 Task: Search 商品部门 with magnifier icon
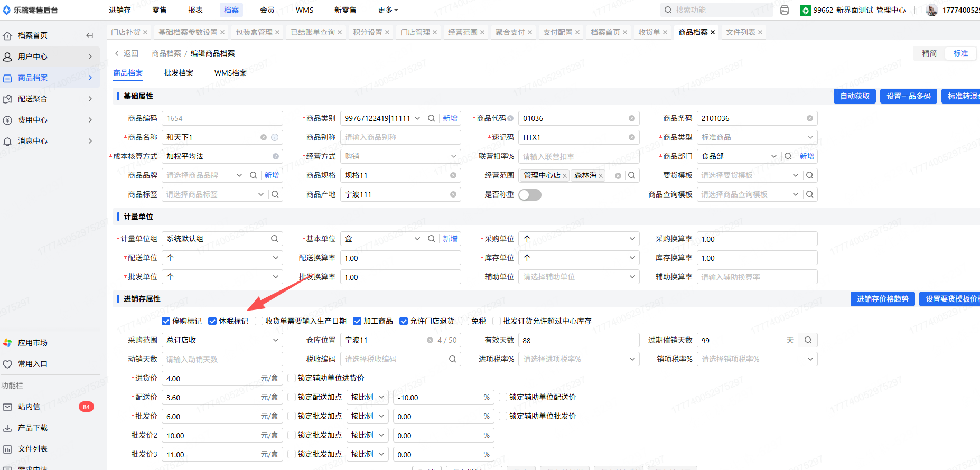788,156
